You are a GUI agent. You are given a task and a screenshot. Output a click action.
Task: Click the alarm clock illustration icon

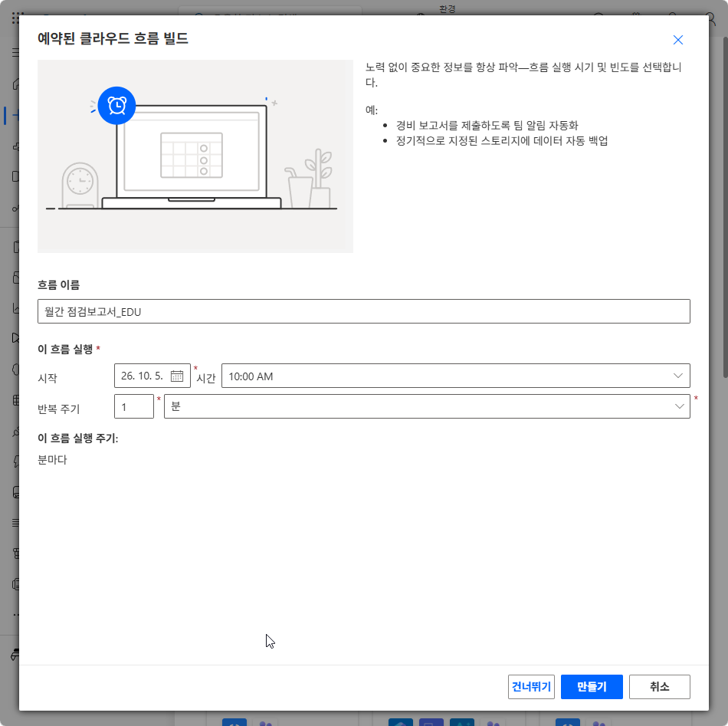point(116,106)
